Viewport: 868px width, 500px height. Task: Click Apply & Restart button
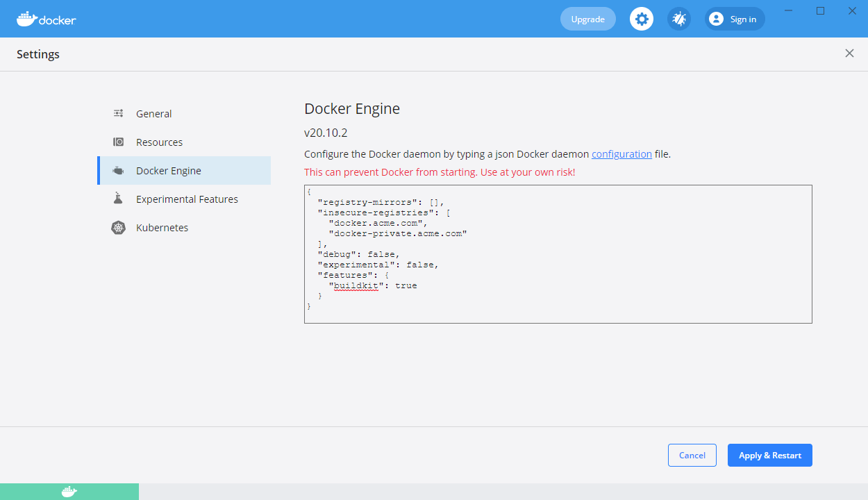[x=770, y=456]
